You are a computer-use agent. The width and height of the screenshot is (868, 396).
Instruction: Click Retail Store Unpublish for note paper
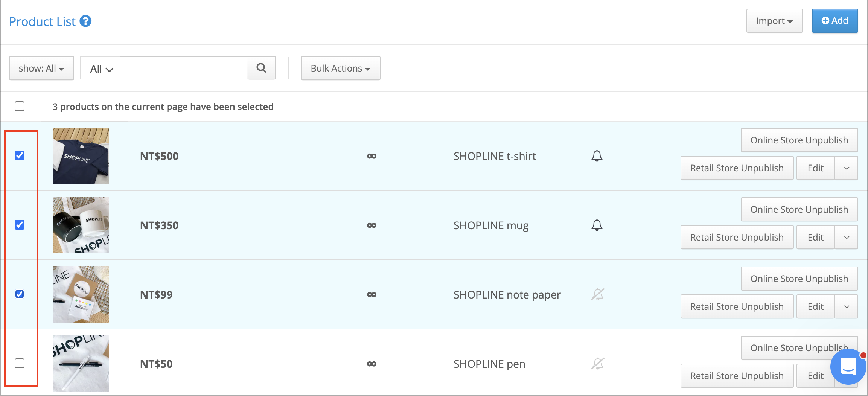pyautogui.click(x=737, y=306)
